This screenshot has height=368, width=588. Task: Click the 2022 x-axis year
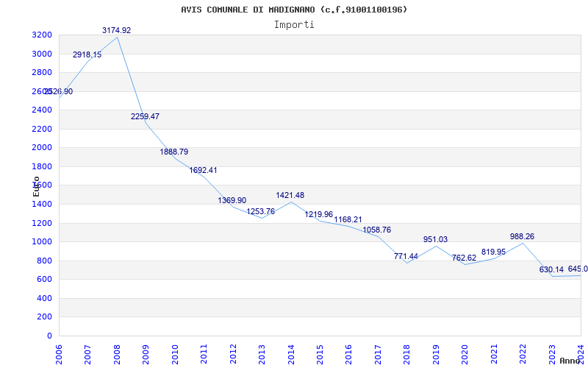523,355
